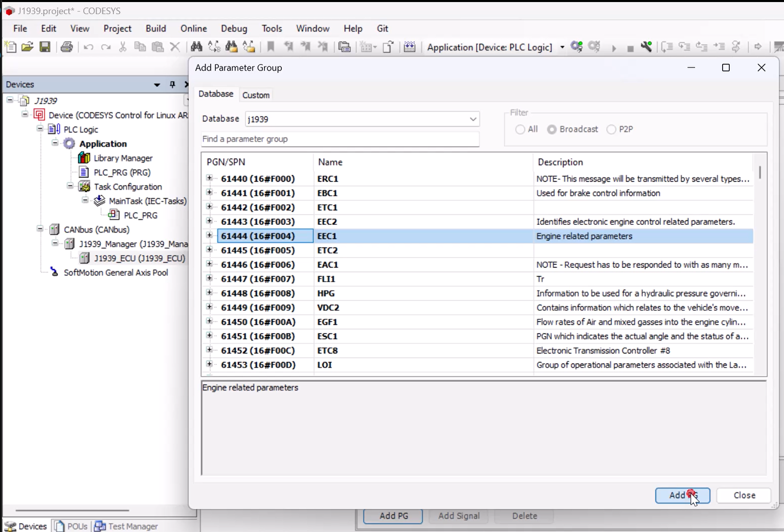Click the Task Configuration icon in the device tree
This screenshot has width=784, height=532.
point(84,187)
